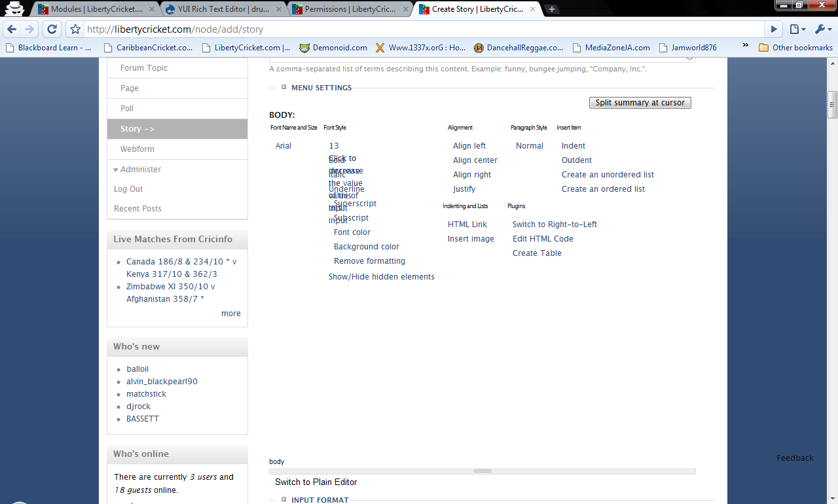Collapse the MENU SETTINGS section
Image resolution: width=838 pixels, height=504 pixels.
(283, 86)
